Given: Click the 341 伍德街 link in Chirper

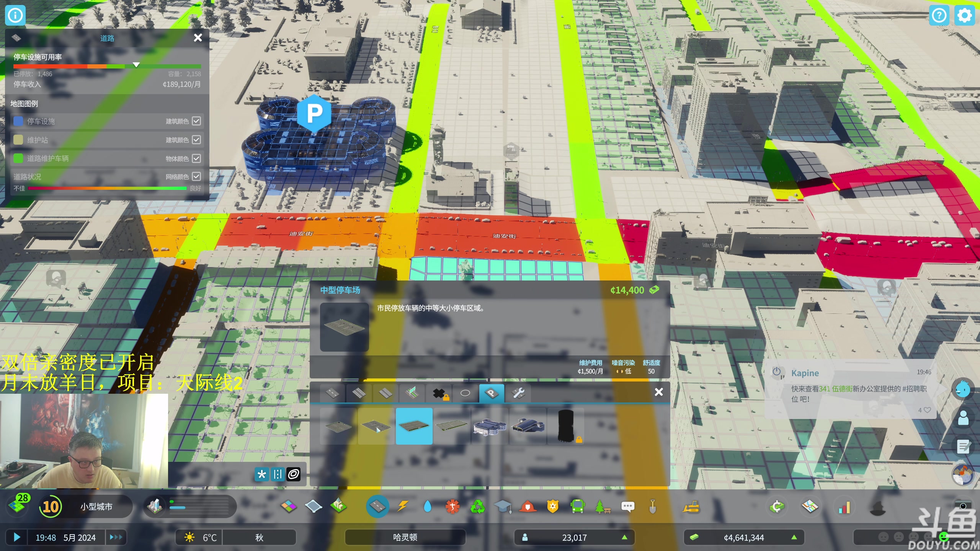Looking at the screenshot, I should pyautogui.click(x=835, y=389).
